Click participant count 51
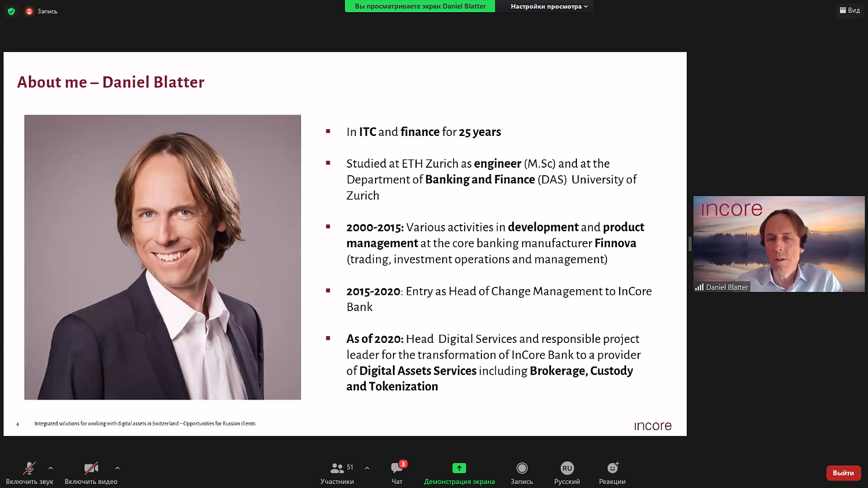This screenshot has height=488, width=868. click(x=350, y=467)
